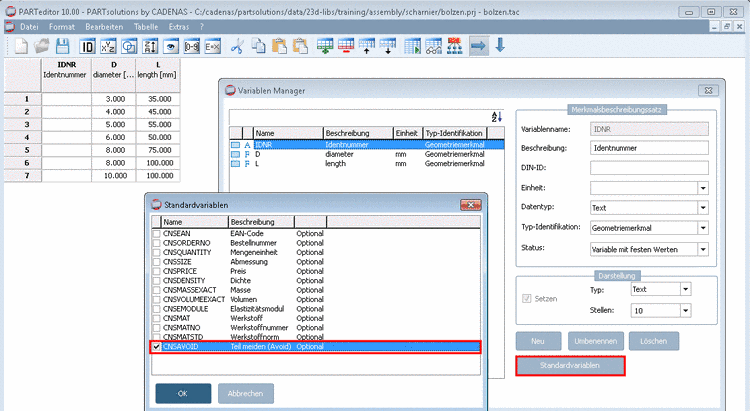This screenshot has width=750, height=411.
Task: Click the blue right arrow toolbar icon
Action: 479,45
